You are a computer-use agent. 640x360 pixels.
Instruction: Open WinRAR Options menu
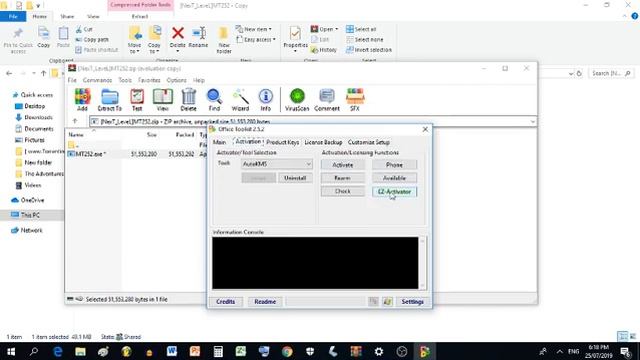click(176, 80)
